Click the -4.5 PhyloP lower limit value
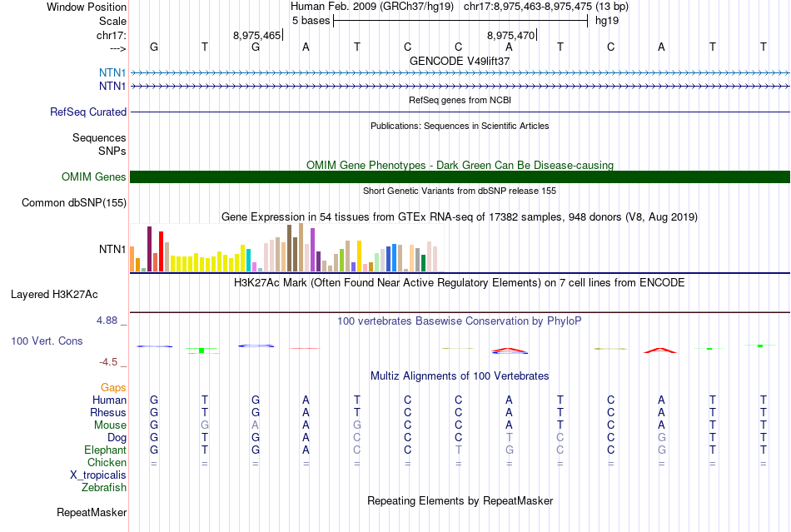The image size is (791, 532). click(108, 362)
